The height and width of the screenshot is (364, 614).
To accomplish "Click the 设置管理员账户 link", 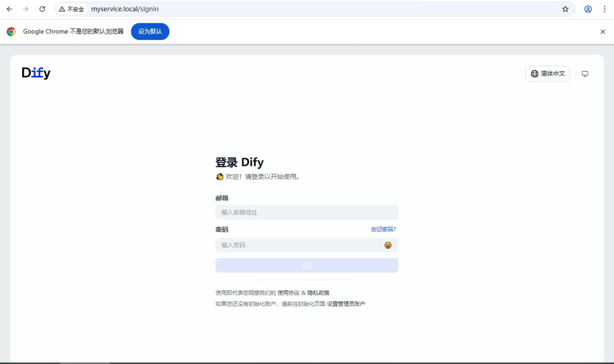I will tap(346, 304).
